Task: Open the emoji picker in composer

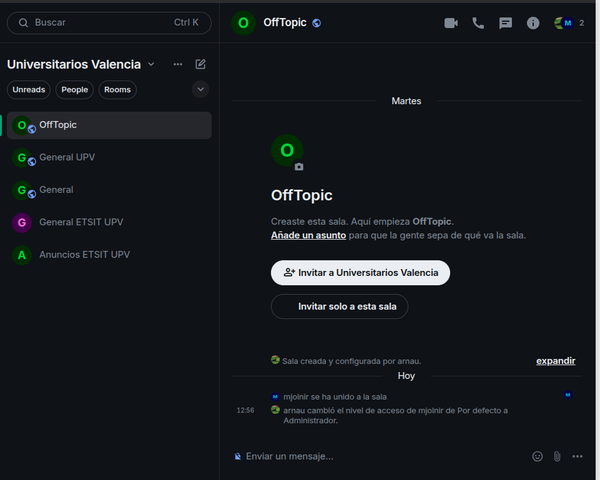Action: click(538, 456)
